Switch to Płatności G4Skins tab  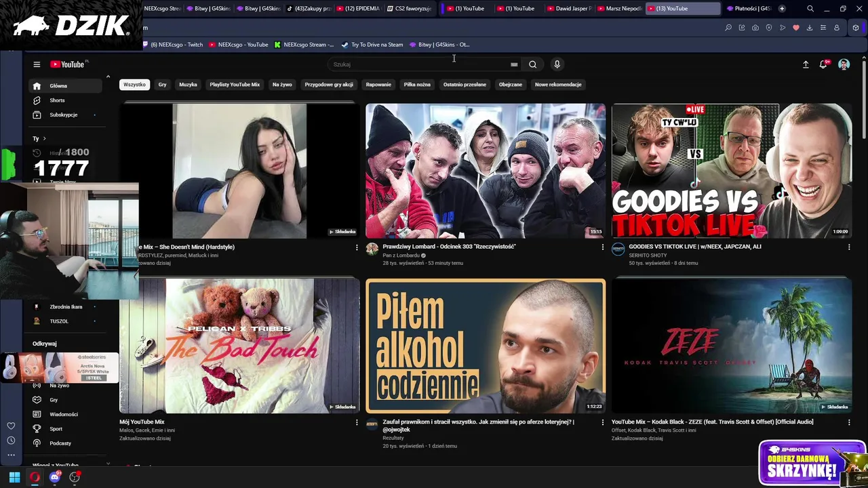748,9
